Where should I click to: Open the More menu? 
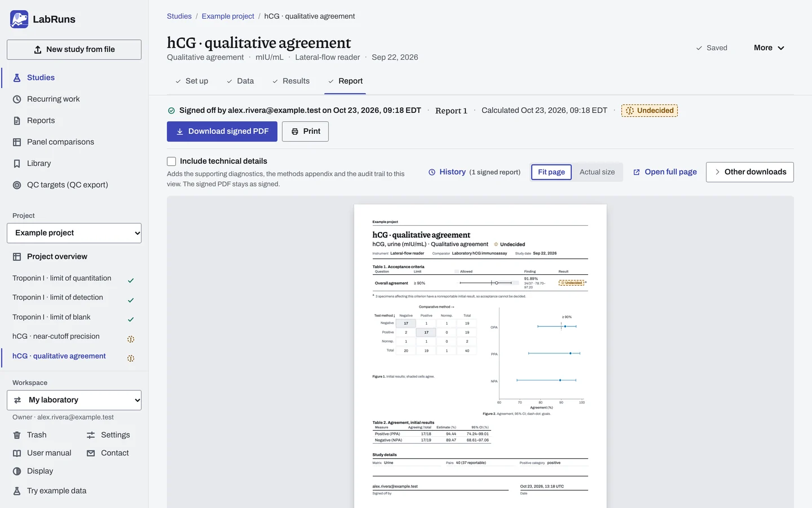pyautogui.click(x=769, y=48)
